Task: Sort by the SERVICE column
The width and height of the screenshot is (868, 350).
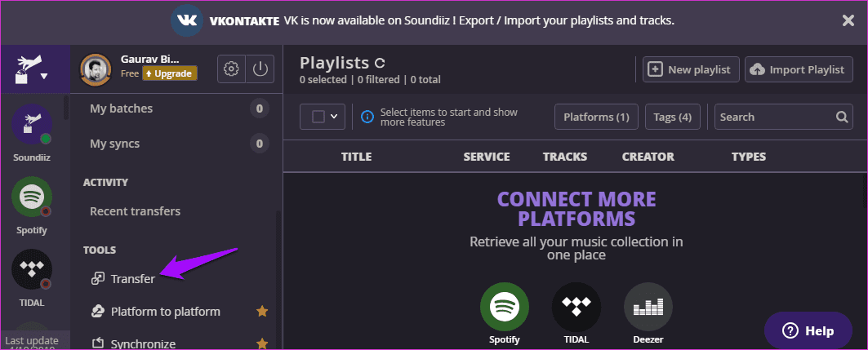Action: (x=487, y=157)
